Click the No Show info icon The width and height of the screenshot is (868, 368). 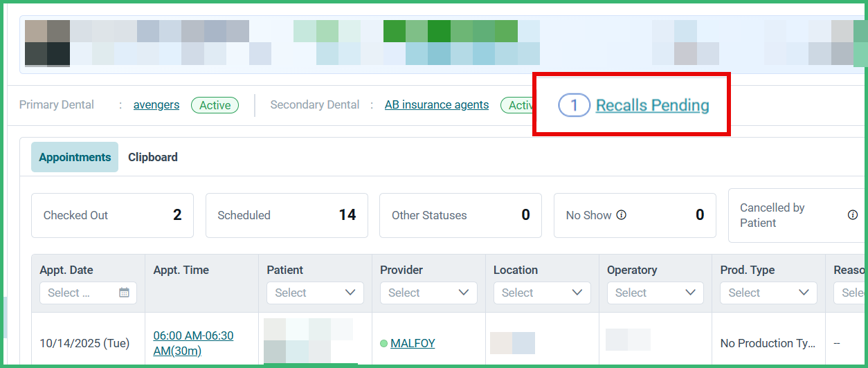coord(621,215)
